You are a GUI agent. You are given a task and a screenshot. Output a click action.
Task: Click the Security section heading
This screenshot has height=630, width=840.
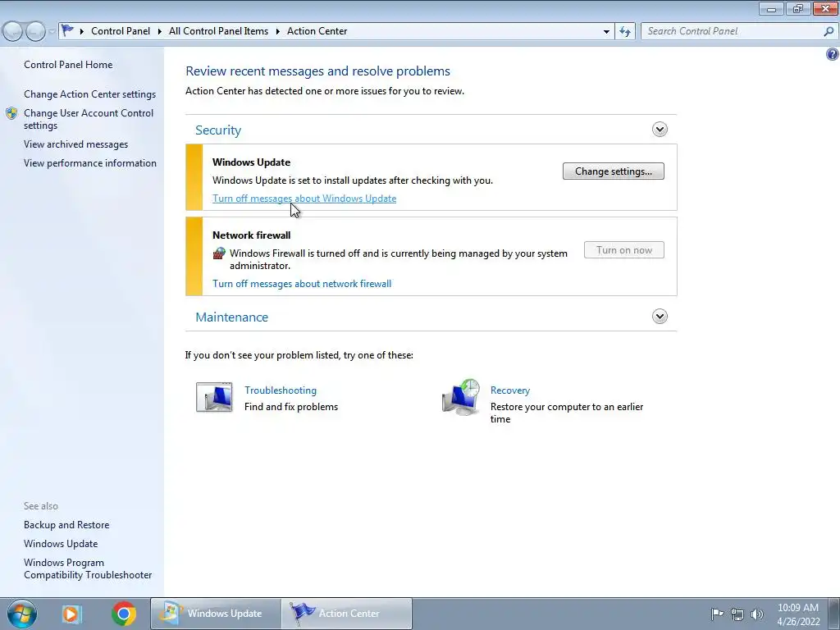pos(218,130)
